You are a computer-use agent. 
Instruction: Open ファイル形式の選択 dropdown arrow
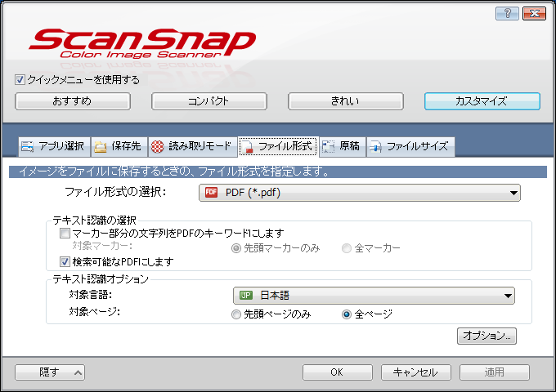coord(513,193)
